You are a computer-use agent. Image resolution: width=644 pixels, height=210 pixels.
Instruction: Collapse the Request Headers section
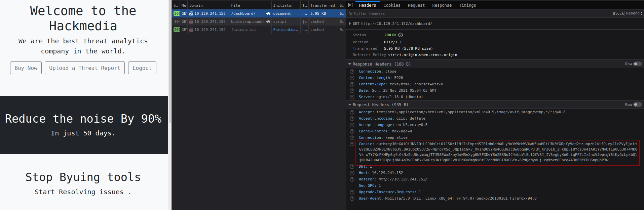(x=350, y=104)
